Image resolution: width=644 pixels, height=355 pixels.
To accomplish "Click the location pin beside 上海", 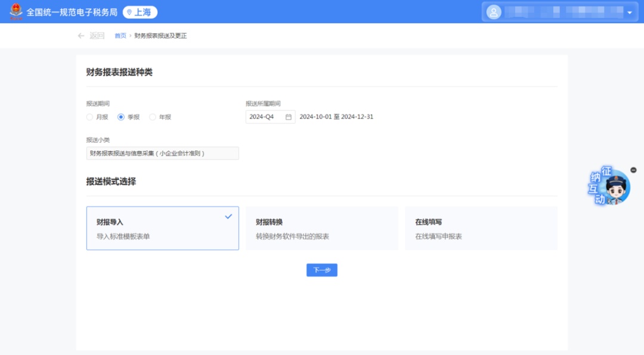I will 129,13.
